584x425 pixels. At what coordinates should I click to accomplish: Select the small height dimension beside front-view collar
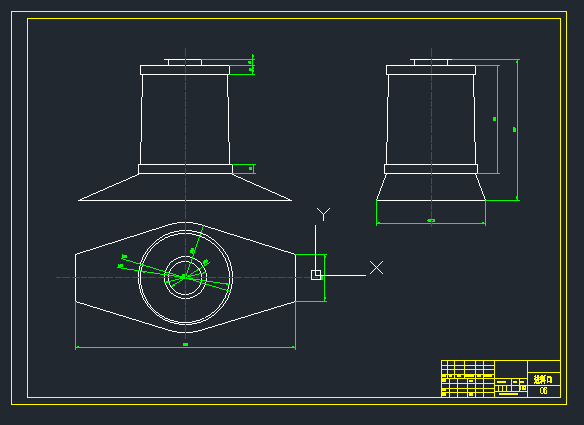253,169
